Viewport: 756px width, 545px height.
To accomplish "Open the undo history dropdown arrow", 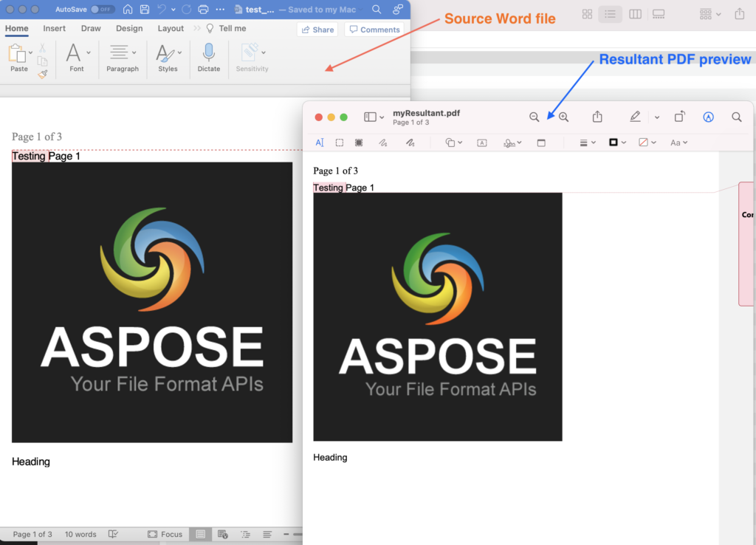I will tap(173, 9).
